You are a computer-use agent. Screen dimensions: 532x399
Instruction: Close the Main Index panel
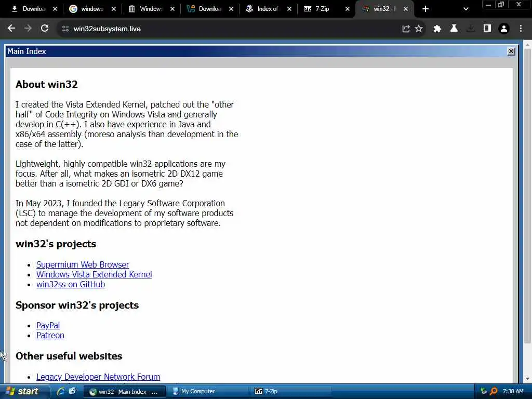tap(511, 51)
